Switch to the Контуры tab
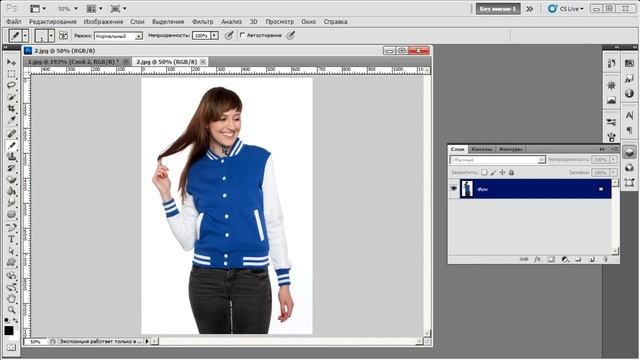This screenshot has height=360, width=640. 511,149
